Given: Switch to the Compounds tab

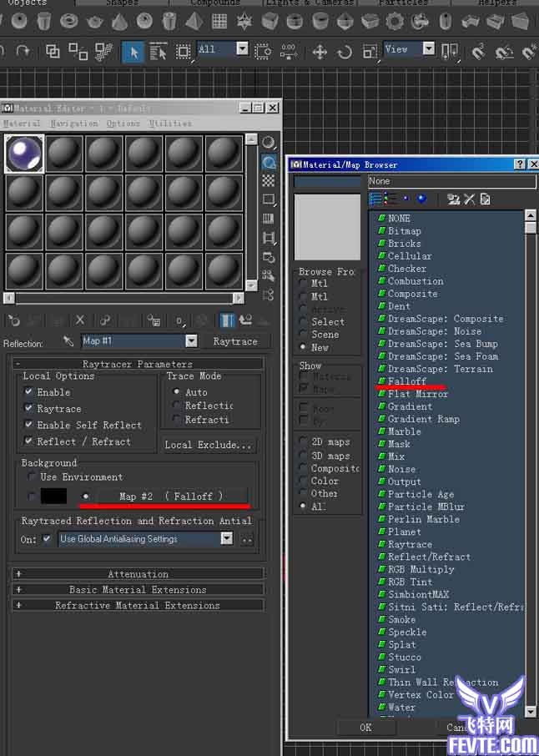Looking at the screenshot, I should click(x=215, y=3).
